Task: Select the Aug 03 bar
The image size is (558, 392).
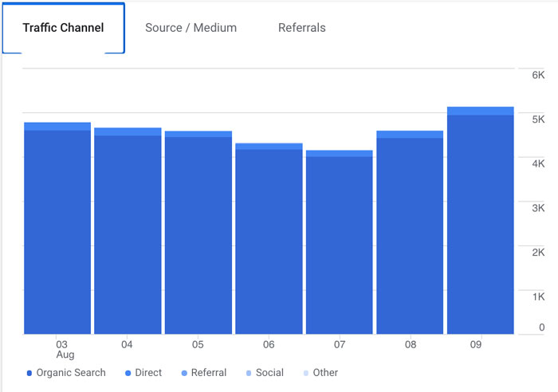Action: coord(57,231)
